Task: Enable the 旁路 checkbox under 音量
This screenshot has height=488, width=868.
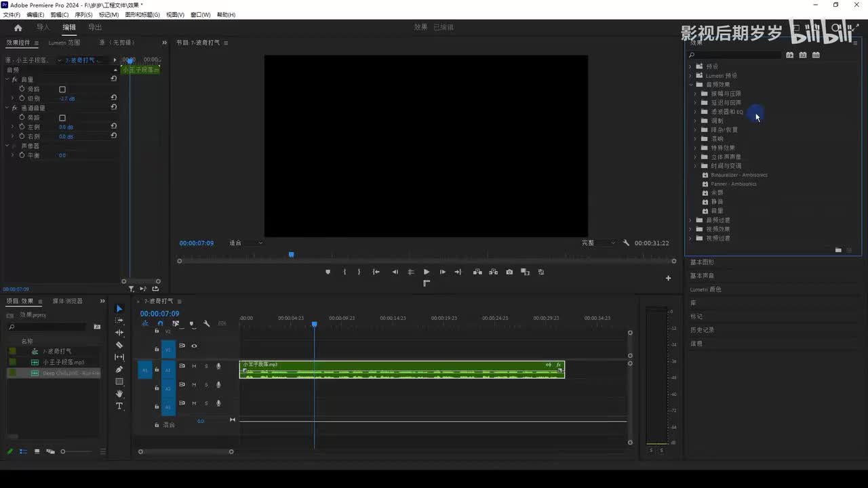Action: (62, 89)
